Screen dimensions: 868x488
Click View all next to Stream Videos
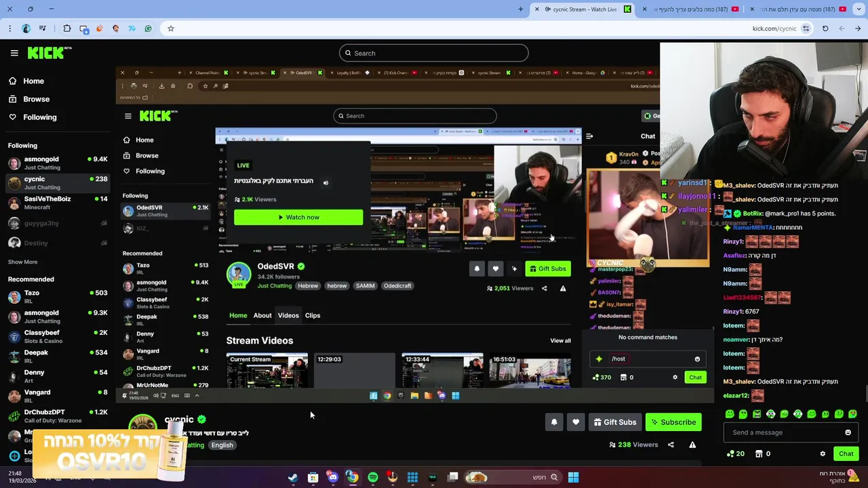[x=560, y=340]
